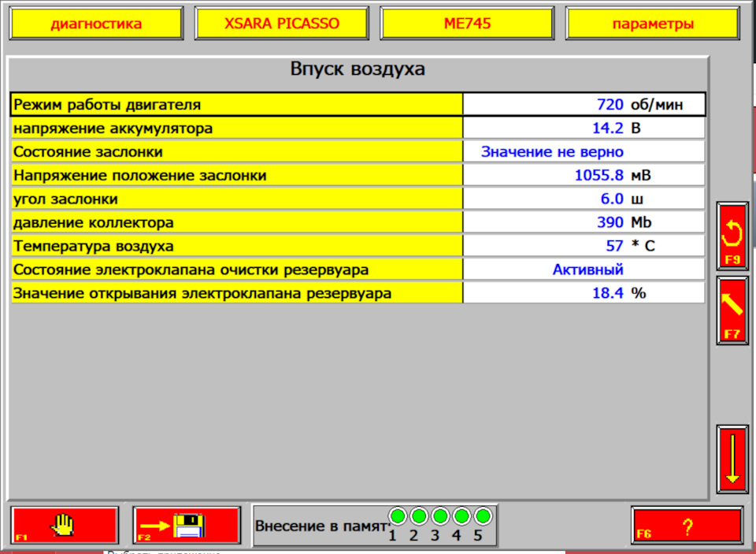Click memory slot indicator 1
Viewport: 756px width, 554px height.
[x=398, y=516]
